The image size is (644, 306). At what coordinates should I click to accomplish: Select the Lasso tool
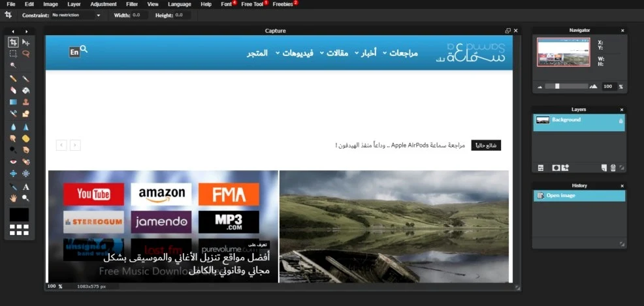point(26,54)
